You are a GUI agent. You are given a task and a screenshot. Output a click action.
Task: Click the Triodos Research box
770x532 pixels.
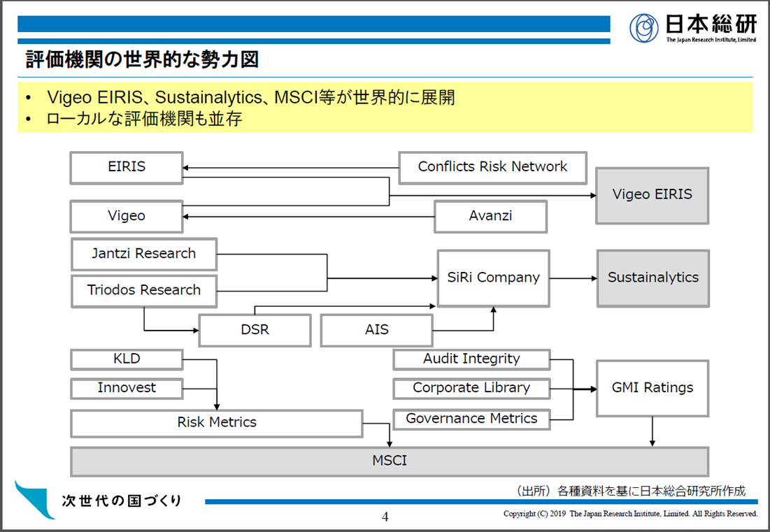[144, 290]
